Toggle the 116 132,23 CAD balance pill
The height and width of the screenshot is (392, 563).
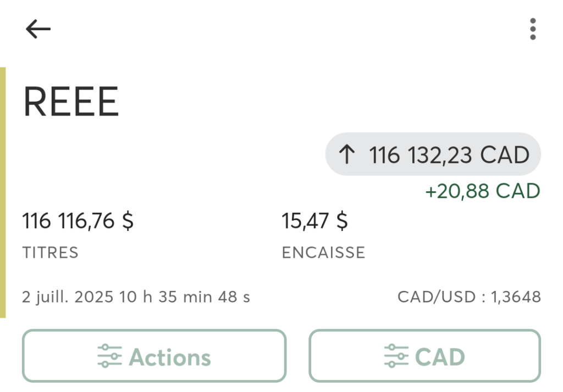point(433,154)
